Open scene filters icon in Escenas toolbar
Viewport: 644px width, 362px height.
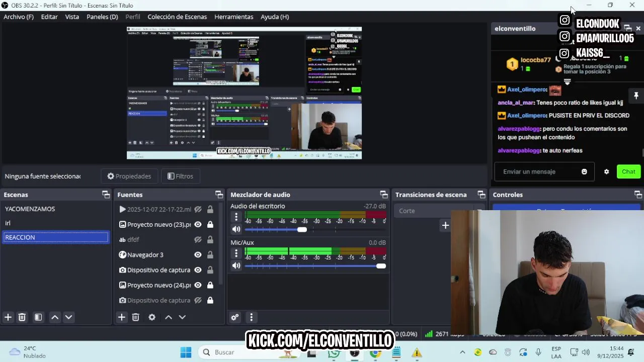38,317
